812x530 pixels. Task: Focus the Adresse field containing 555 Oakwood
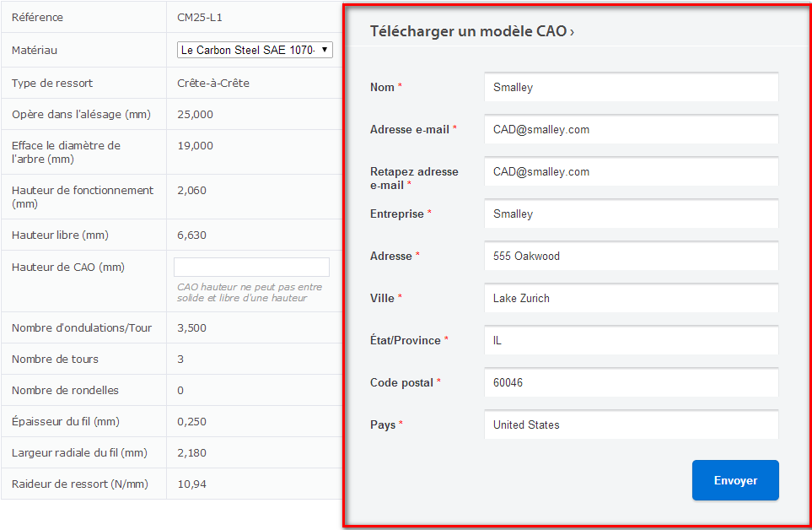pyautogui.click(x=631, y=257)
